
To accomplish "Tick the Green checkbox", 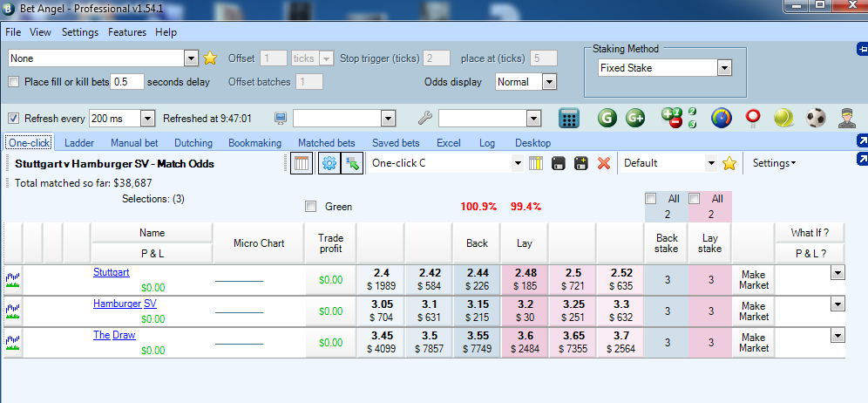I will point(311,207).
